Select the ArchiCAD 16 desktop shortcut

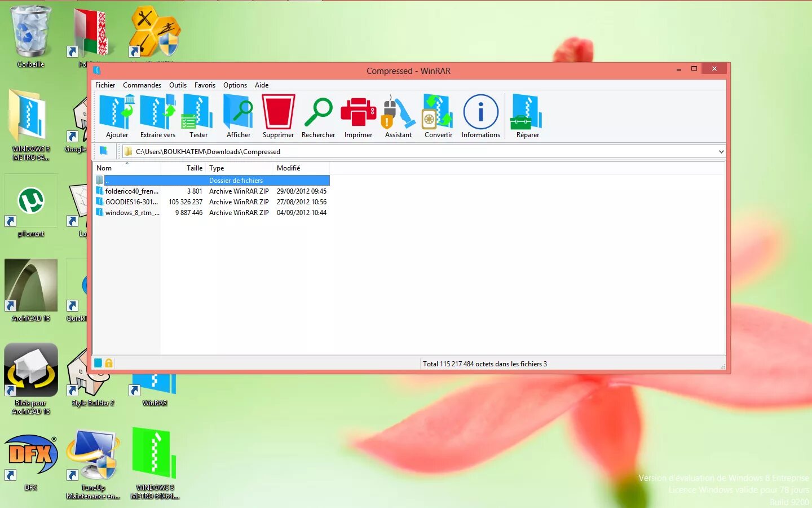[30, 291]
